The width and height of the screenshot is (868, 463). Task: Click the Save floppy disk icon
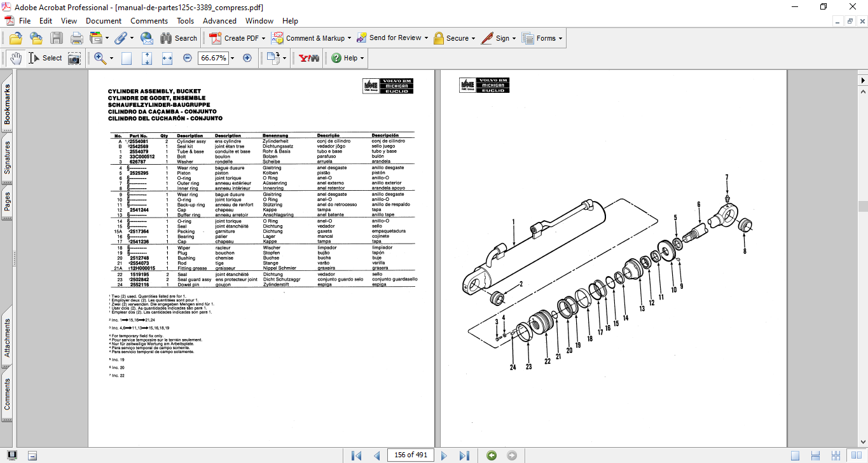[57, 38]
